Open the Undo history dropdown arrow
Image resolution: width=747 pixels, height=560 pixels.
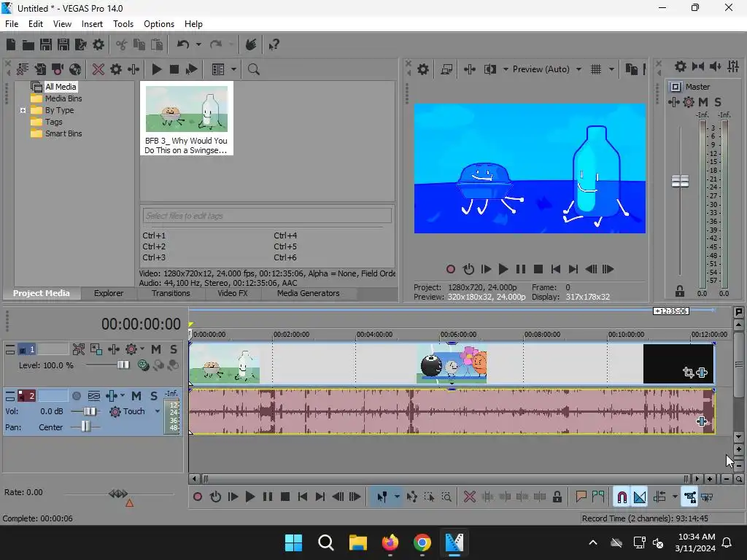point(198,44)
